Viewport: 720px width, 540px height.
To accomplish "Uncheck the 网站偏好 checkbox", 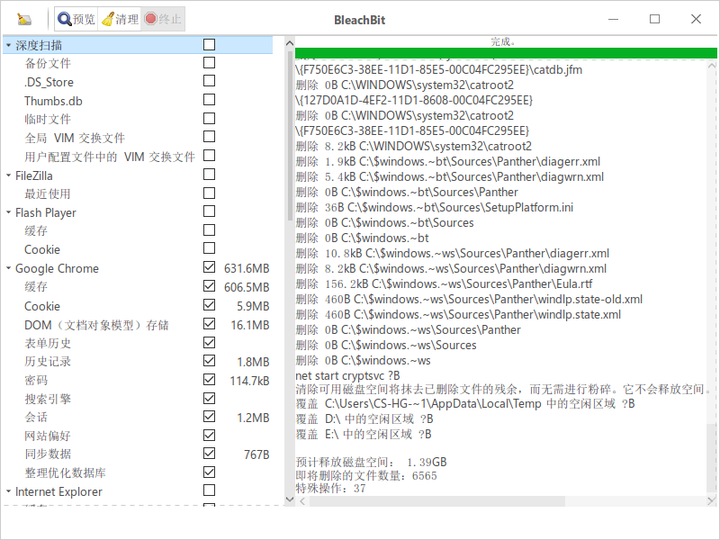I will [209, 435].
